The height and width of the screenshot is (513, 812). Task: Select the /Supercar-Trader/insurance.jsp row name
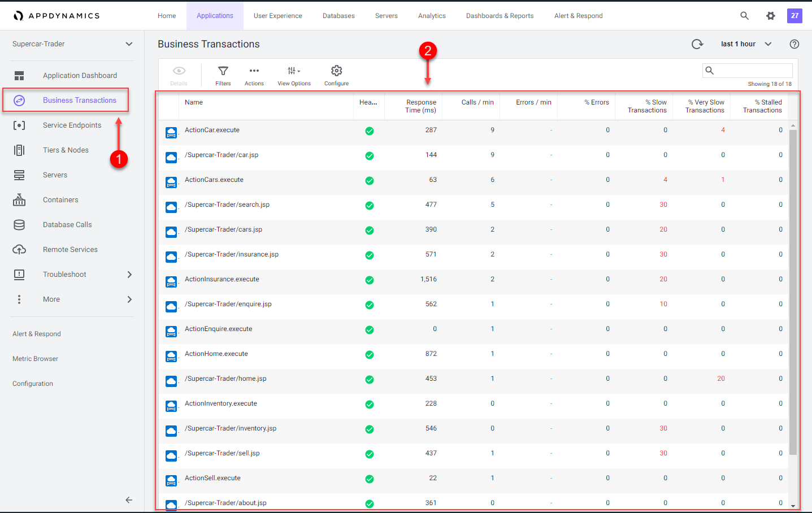pos(232,254)
